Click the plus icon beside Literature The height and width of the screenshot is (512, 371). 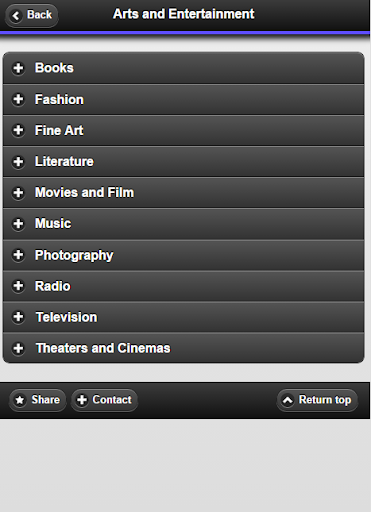18,162
